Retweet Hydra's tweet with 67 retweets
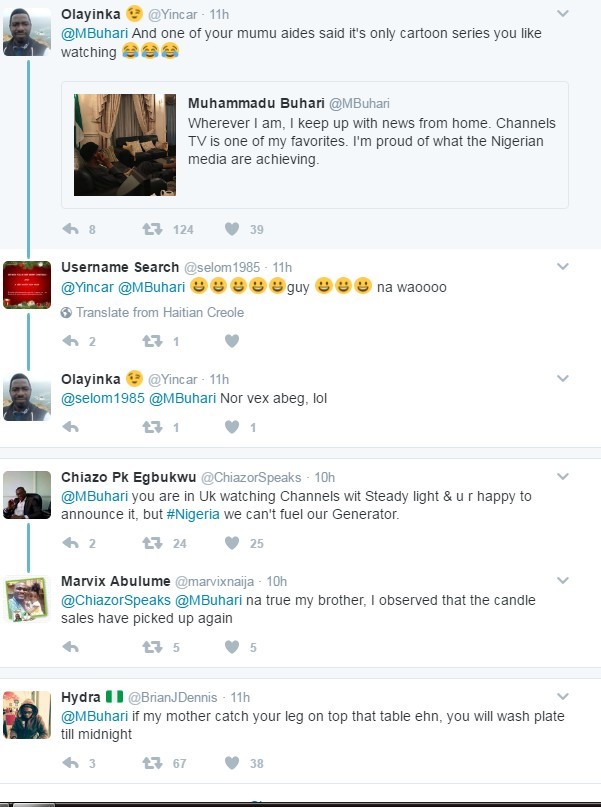601x807 pixels. (152, 763)
